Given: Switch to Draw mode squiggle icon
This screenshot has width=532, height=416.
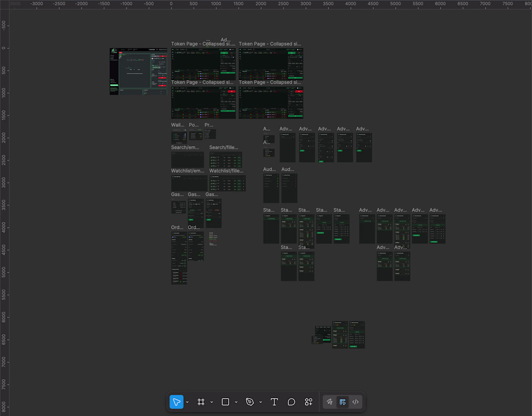Looking at the screenshot, I should click(x=329, y=402).
